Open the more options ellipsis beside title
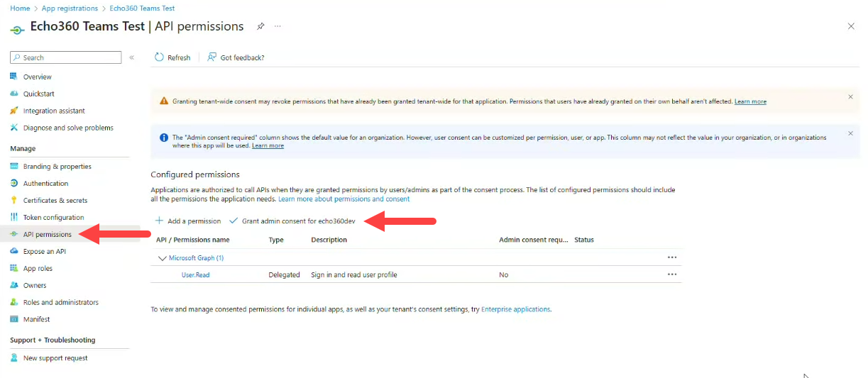868x378 pixels. point(278,26)
